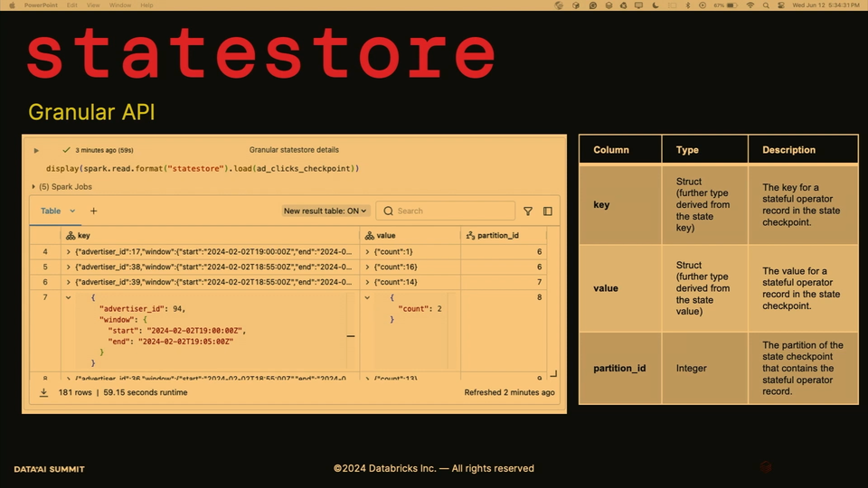Image resolution: width=868 pixels, height=488 pixels.
Task: Click the display mirroring menu bar icon
Action: [638, 5]
